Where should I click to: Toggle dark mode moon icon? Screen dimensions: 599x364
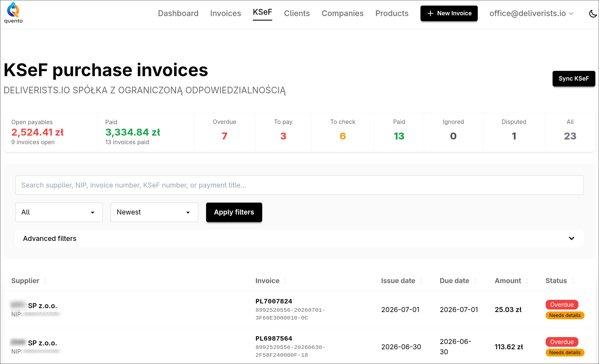tap(593, 13)
